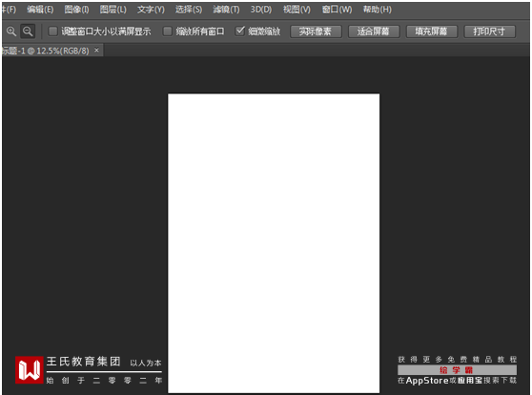Viewport: 532px width, 395px height.
Task: Open the 窗口(W) menu
Action: [x=337, y=10]
